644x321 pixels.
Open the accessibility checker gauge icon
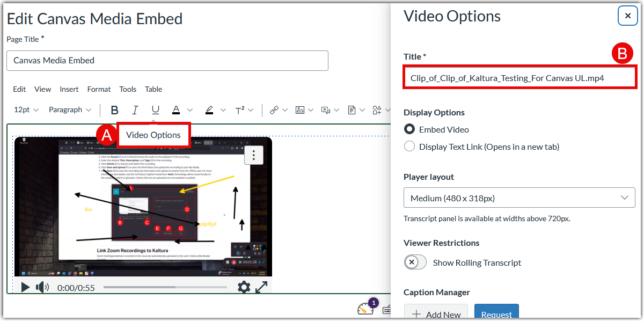366,309
